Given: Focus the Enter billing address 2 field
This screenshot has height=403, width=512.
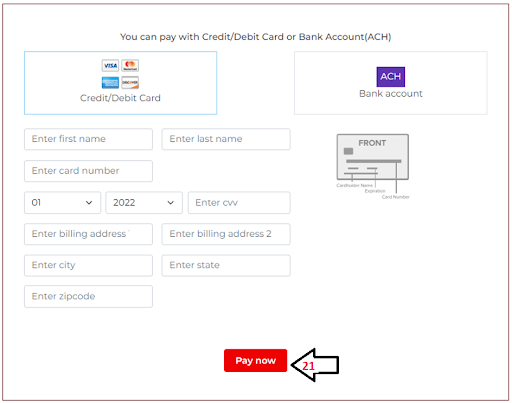Looking at the screenshot, I should pyautogui.click(x=226, y=234).
